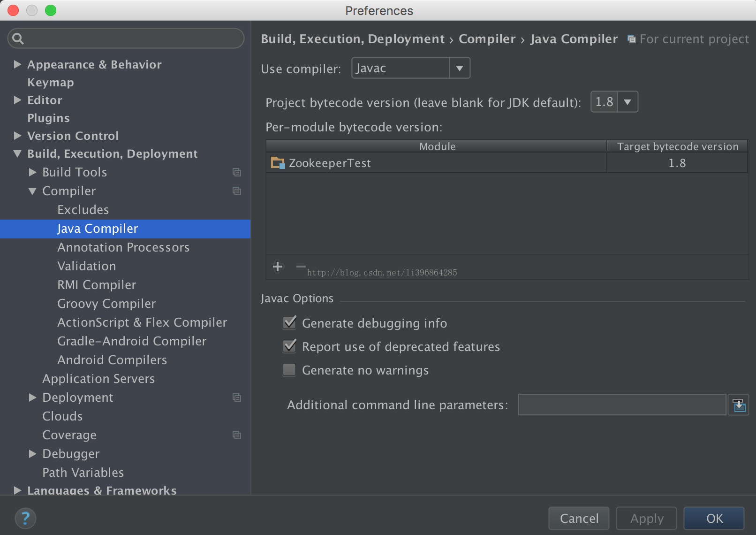
Task: Confirm with the OK button
Action: pos(714,518)
